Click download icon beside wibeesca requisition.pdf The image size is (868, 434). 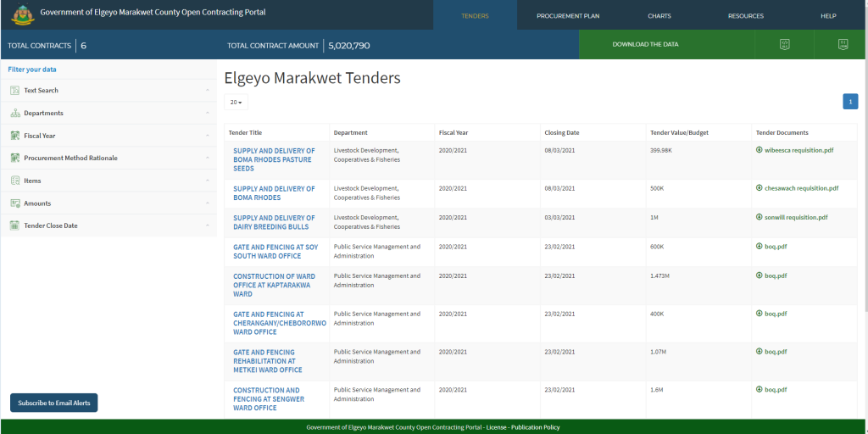(759, 150)
